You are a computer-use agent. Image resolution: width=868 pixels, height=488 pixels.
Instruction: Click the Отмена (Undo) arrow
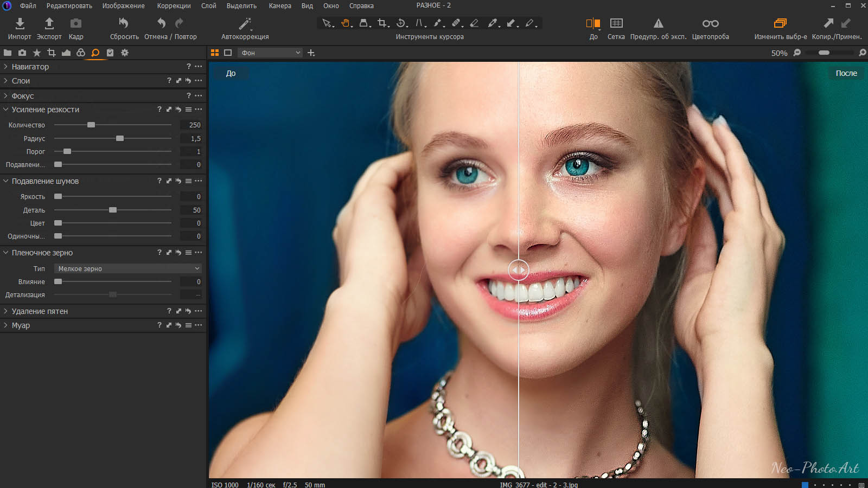(x=161, y=23)
